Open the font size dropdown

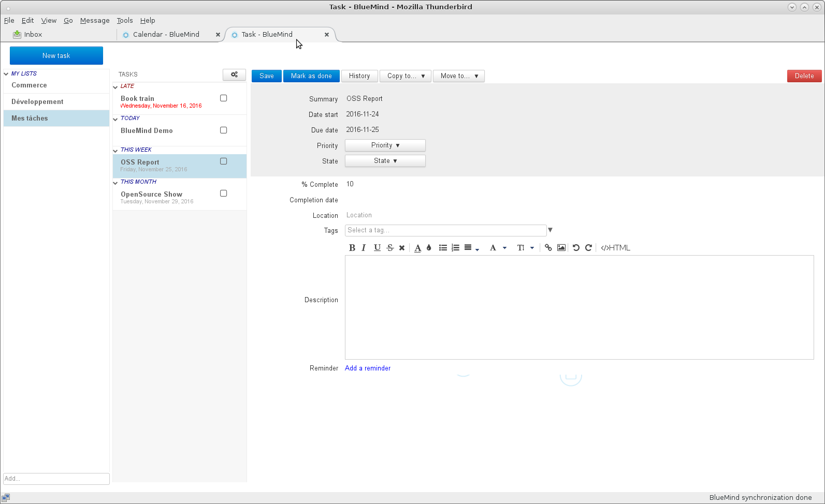tap(525, 248)
